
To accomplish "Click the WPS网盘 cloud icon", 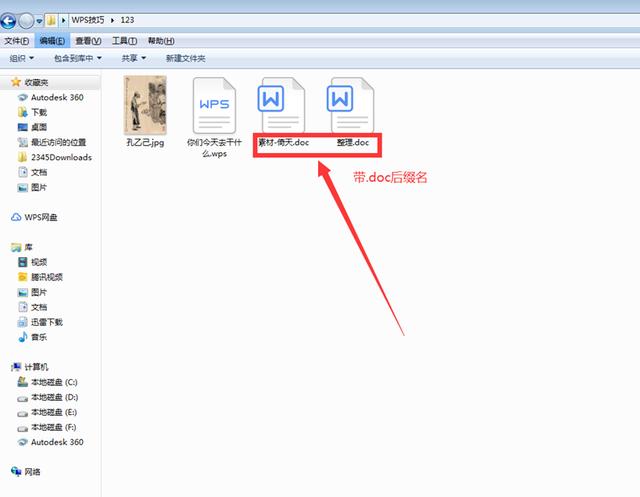I will 16,217.
